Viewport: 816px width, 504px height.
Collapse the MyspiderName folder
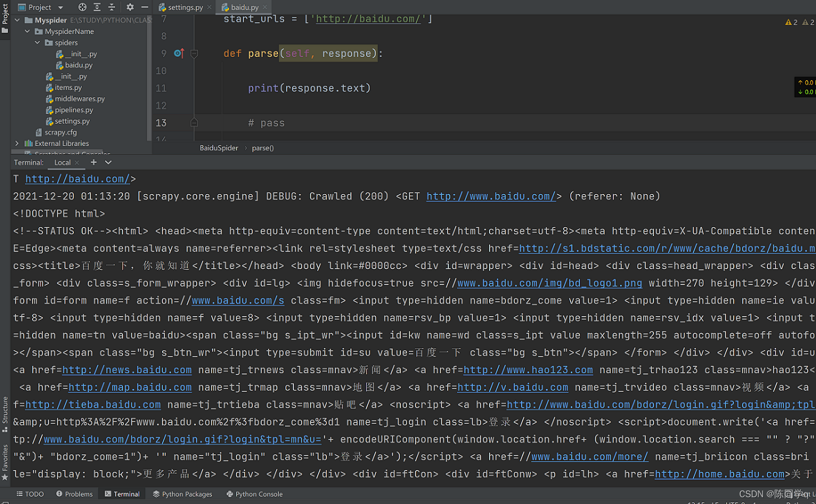(x=28, y=31)
